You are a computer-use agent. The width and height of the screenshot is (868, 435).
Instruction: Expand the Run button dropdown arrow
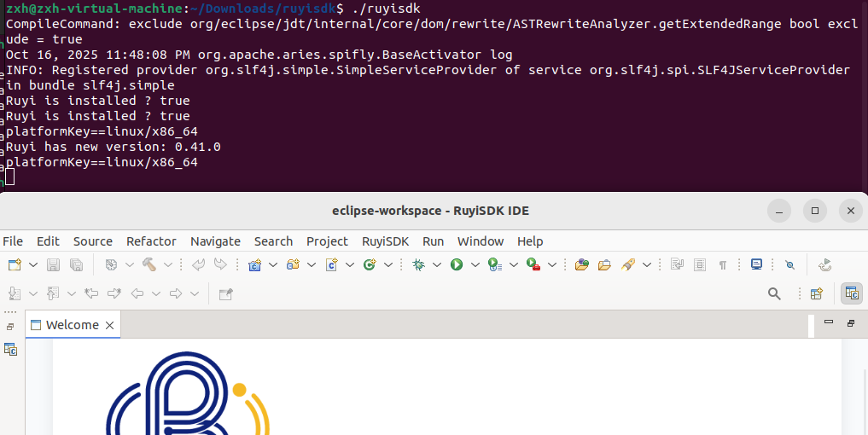pyautogui.click(x=475, y=265)
